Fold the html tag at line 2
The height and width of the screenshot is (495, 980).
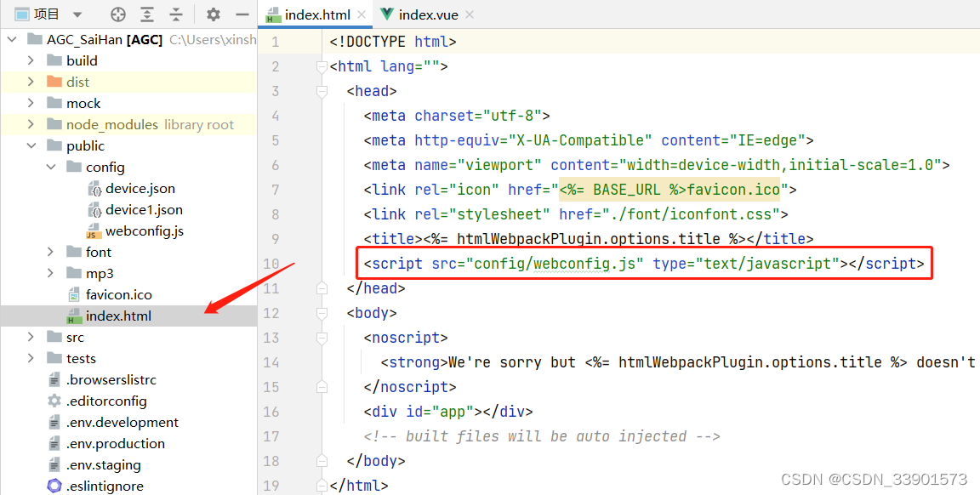click(322, 66)
